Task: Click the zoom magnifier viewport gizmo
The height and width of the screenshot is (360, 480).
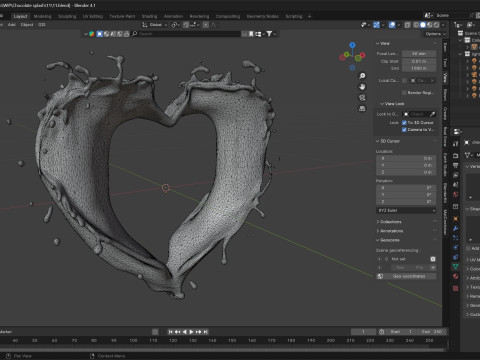Action: click(362, 76)
